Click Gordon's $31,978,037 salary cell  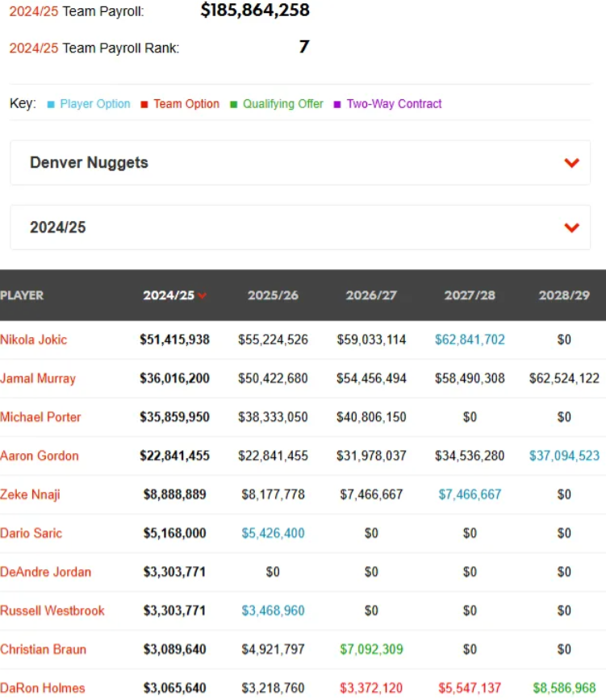point(371,456)
